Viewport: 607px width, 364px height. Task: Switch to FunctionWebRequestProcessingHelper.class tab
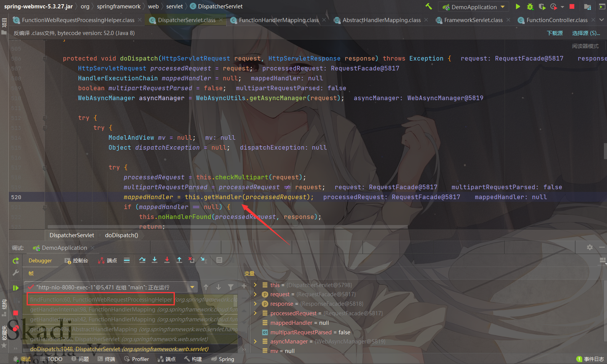click(x=77, y=20)
